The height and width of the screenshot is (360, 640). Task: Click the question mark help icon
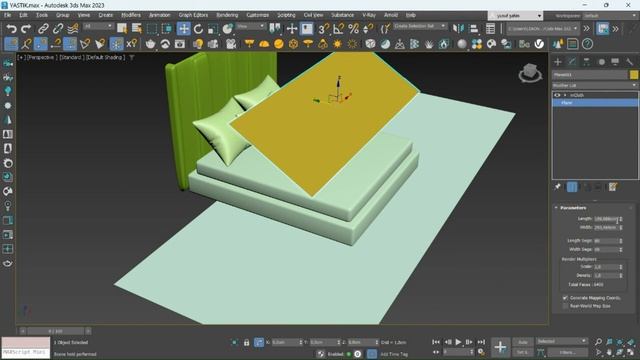click(x=587, y=44)
